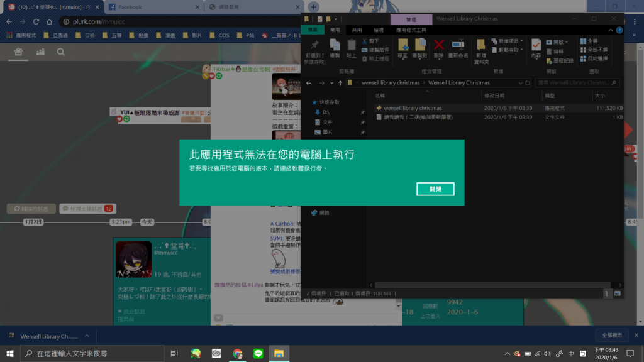Image resolution: width=644 pixels, height=362 pixels.
Task: Click the Explorer address bar refresh icon
Action: click(528, 83)
